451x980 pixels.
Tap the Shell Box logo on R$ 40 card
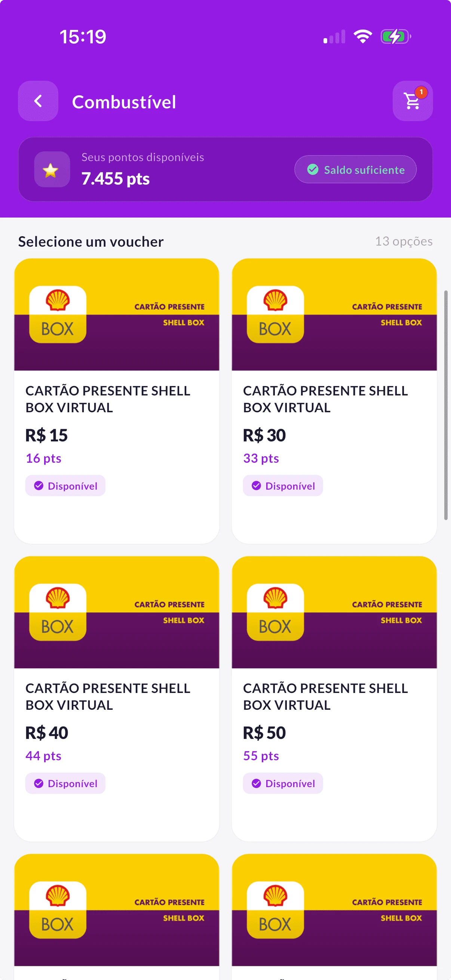pos(58,612)
